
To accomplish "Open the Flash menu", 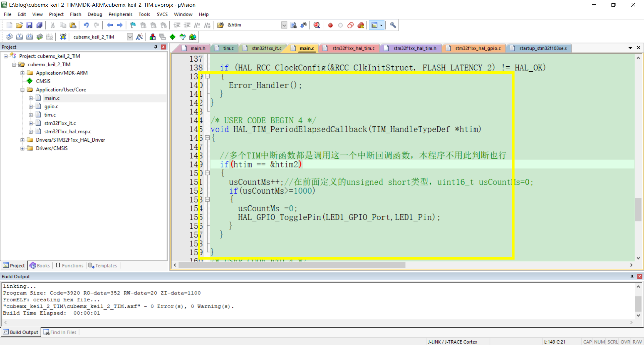I will pos(75,14).
